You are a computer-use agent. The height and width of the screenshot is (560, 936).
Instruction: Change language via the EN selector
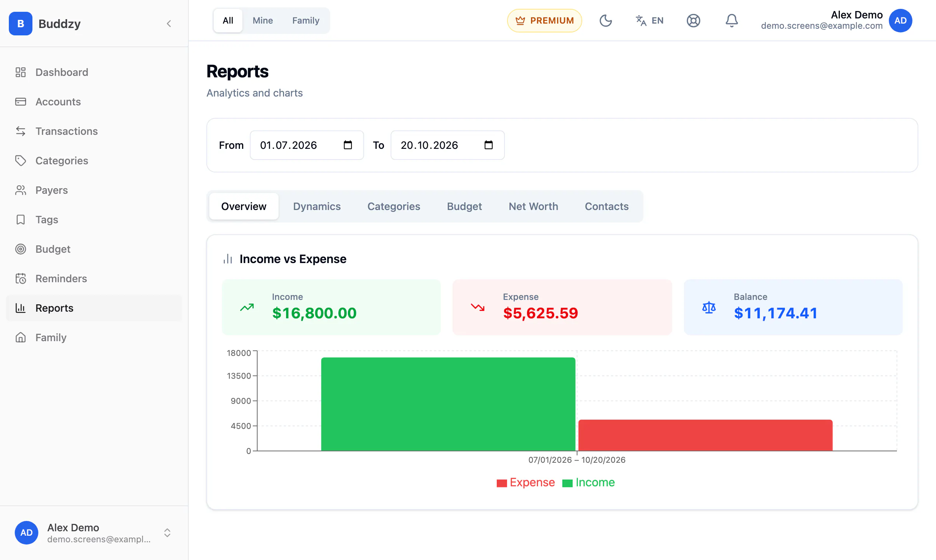pos(649,20)
